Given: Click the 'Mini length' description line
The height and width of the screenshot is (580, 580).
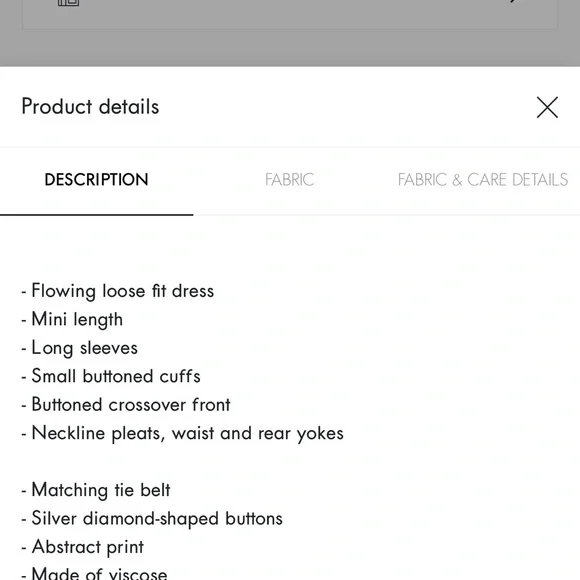Looking at the screenshot, I should coord(72,320).
